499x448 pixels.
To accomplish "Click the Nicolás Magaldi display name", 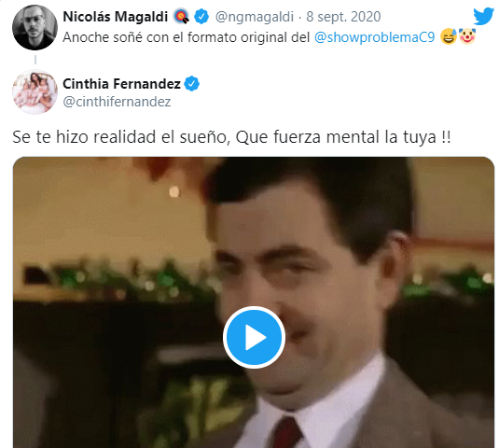I will [x=116, y=17].
